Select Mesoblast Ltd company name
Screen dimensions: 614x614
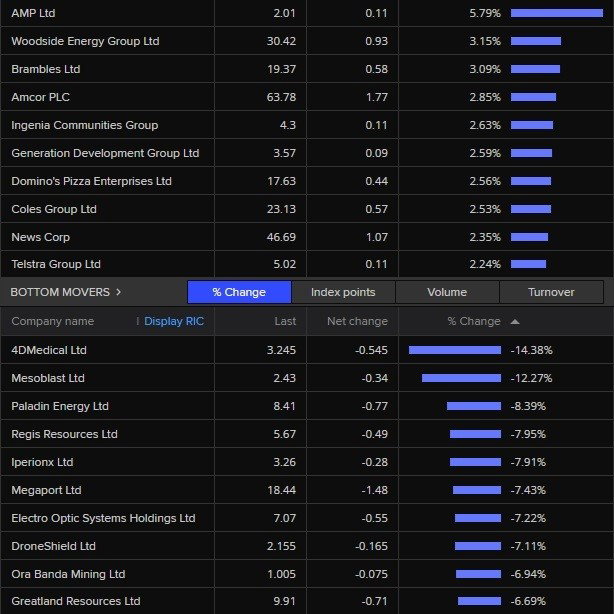48,378
